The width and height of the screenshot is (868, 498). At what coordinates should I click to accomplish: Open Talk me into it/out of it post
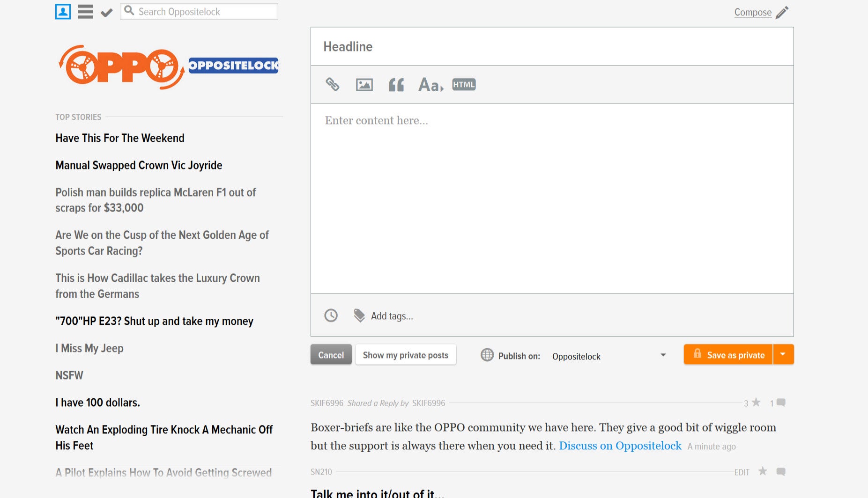[378, 493]
